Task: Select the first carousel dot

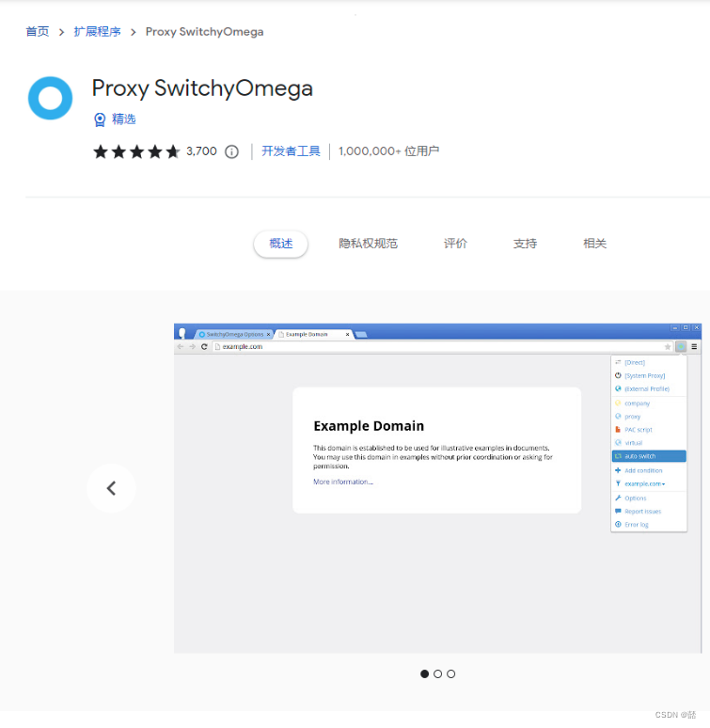Action: pyautogui.click(x=424, y=673)
